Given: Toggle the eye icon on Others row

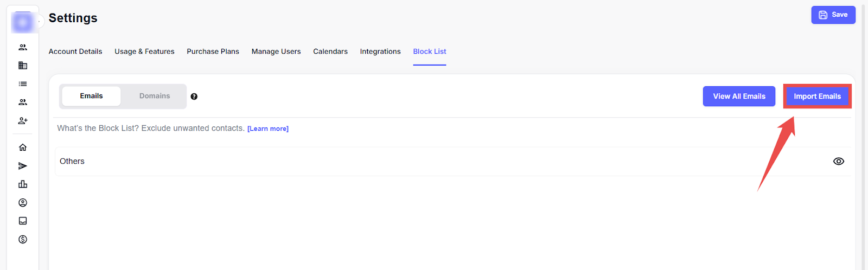Looking at the screenshot, I should [838, 162].
